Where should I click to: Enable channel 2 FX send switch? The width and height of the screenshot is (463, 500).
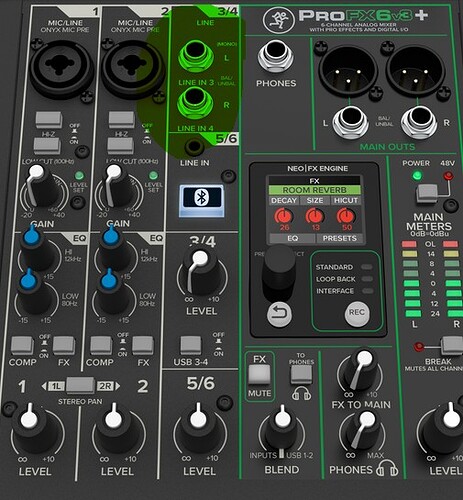(x=143, y=346)
